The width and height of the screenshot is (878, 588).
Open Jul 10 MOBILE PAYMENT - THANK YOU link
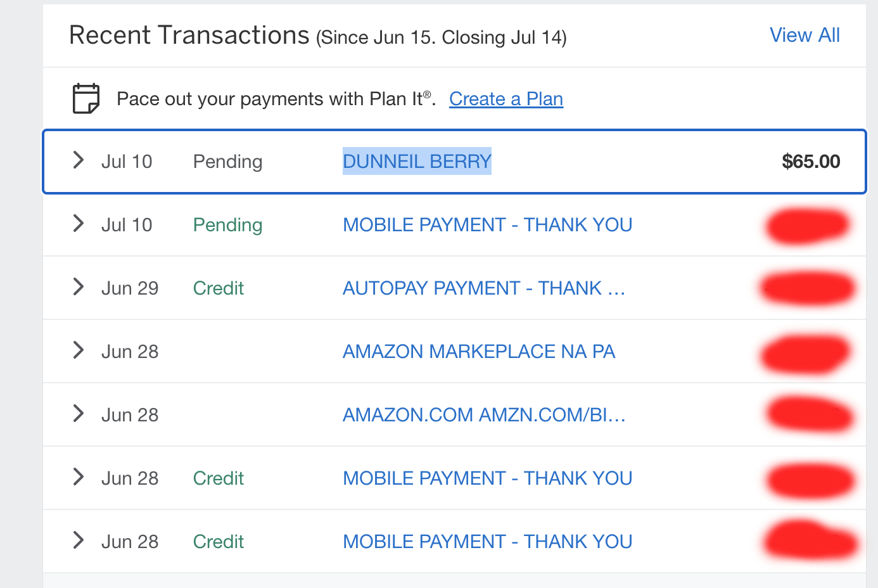[x=488, y=225]
